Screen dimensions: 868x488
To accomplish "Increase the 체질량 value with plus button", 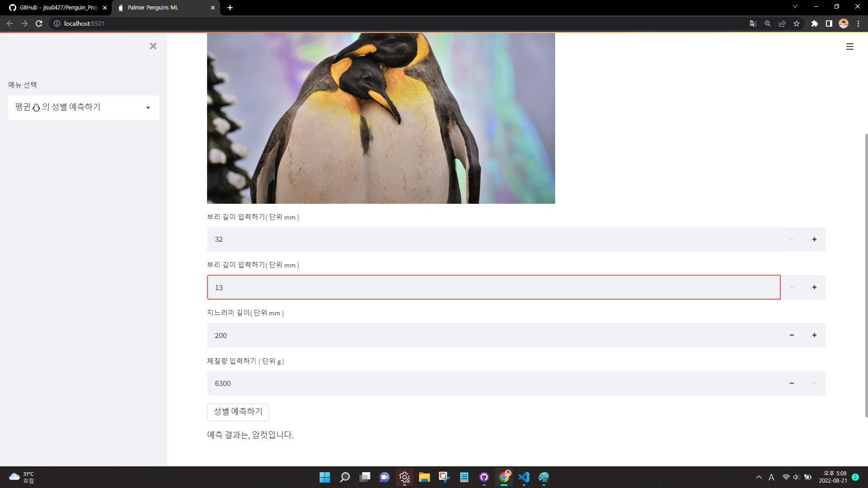I will [814, 383].
